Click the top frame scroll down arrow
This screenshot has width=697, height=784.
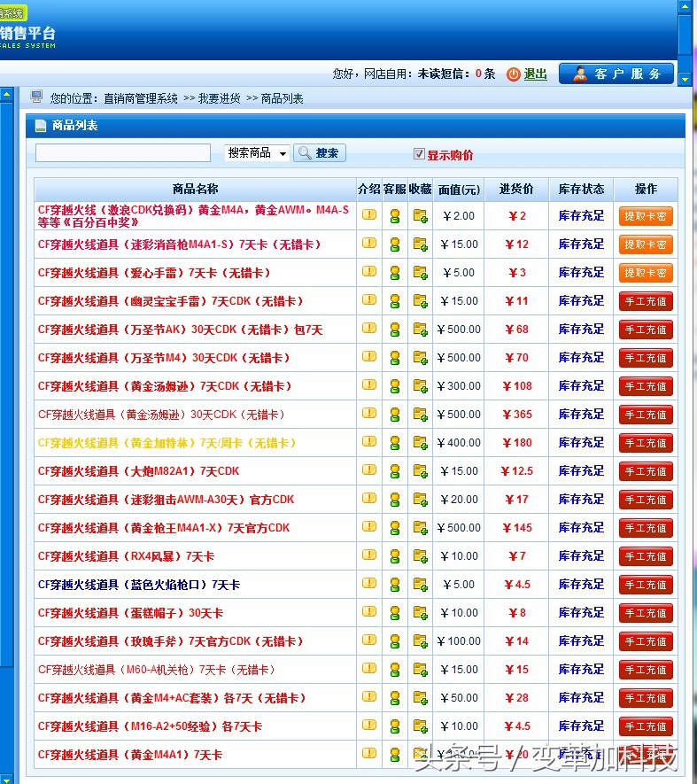click(685, 79)
